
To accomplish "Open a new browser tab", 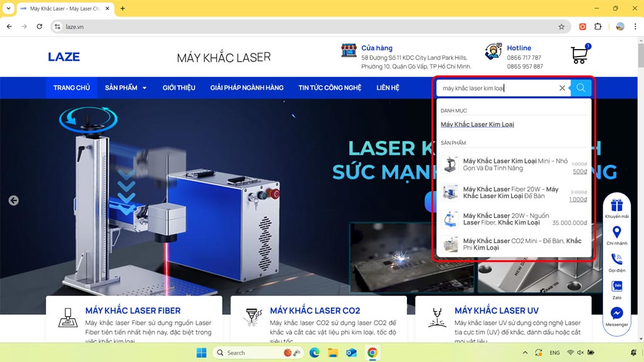I will click(x=123, y=8).
